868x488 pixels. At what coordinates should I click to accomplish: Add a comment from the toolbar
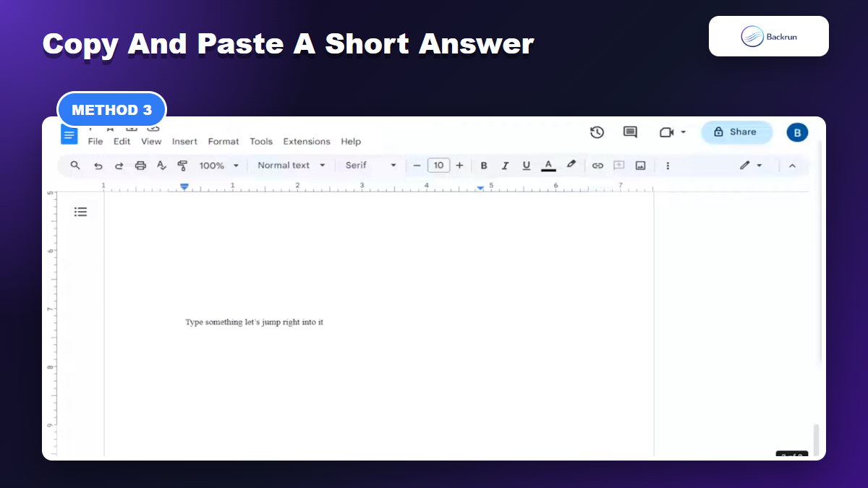pos(618,166)
